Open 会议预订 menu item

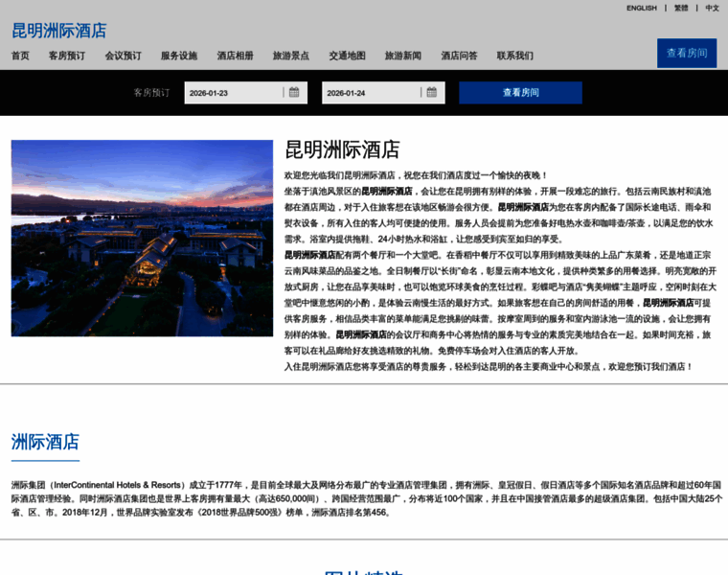coord(123,56)
